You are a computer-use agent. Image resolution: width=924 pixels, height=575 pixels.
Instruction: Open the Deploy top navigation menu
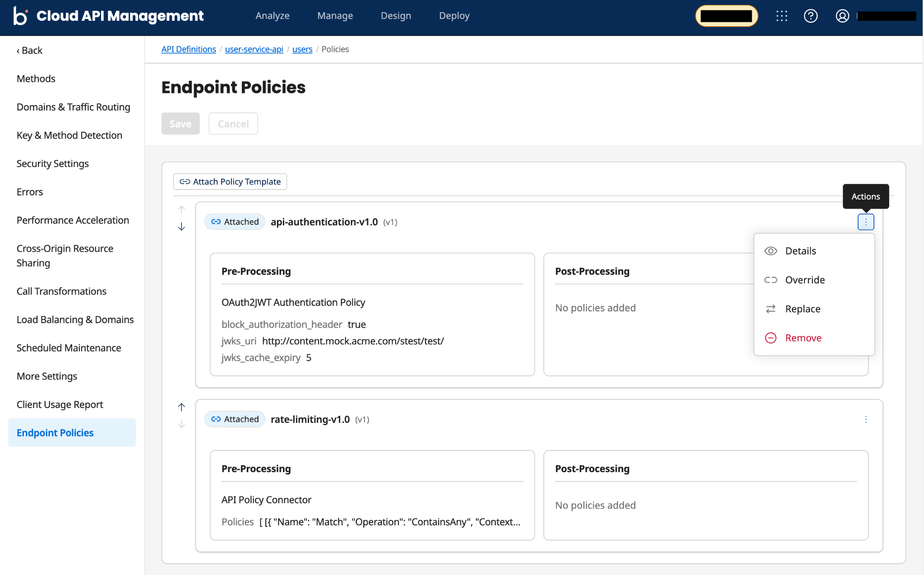454,16
